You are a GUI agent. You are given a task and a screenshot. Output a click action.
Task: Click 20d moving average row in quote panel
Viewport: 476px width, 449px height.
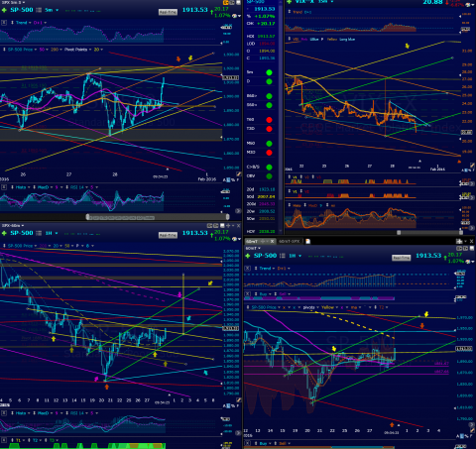pyautogui.click(x=261, y=189)
